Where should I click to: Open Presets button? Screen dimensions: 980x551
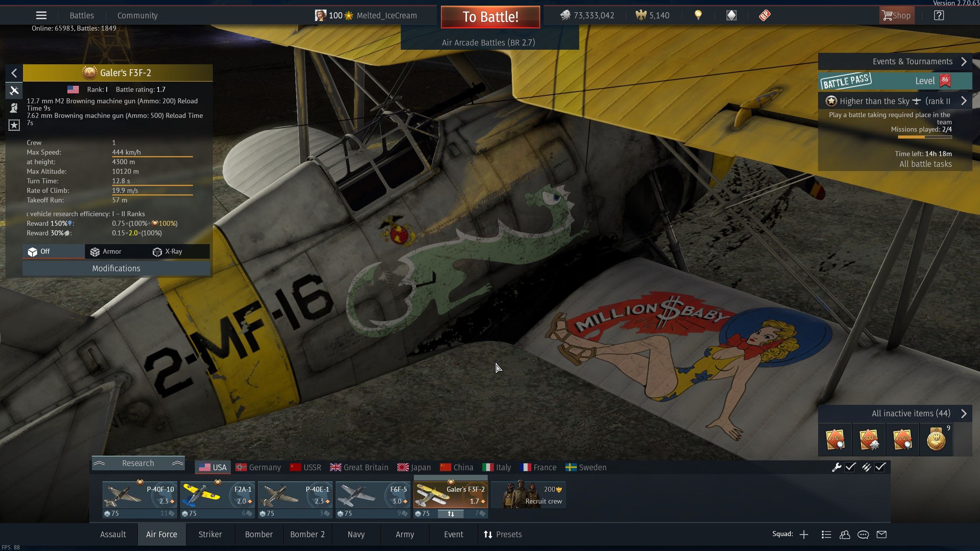coord(503,535)
